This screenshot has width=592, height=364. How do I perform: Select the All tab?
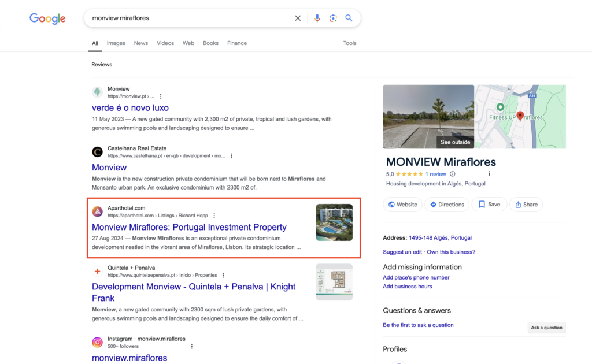pyautogui.click(x=95, y=43)
